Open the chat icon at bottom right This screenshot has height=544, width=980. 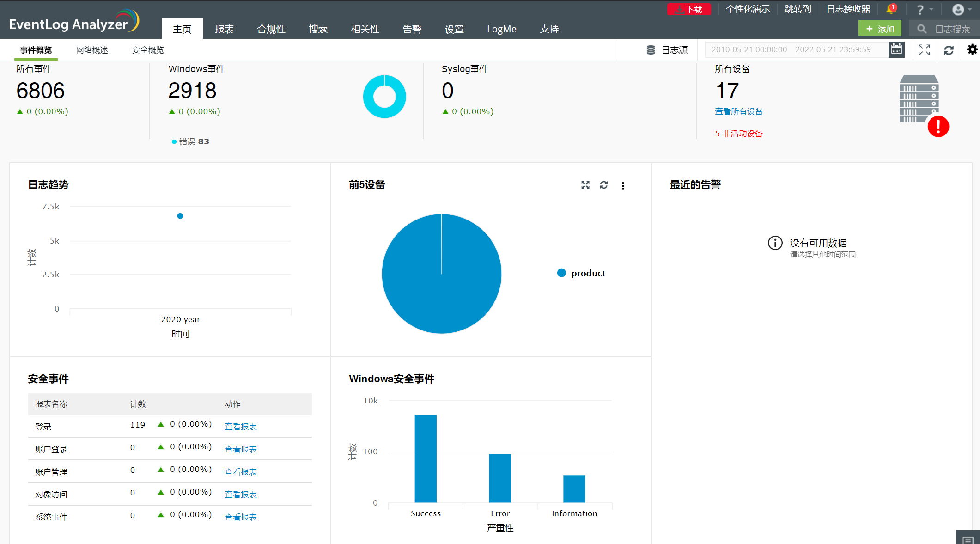click(968, 539)
